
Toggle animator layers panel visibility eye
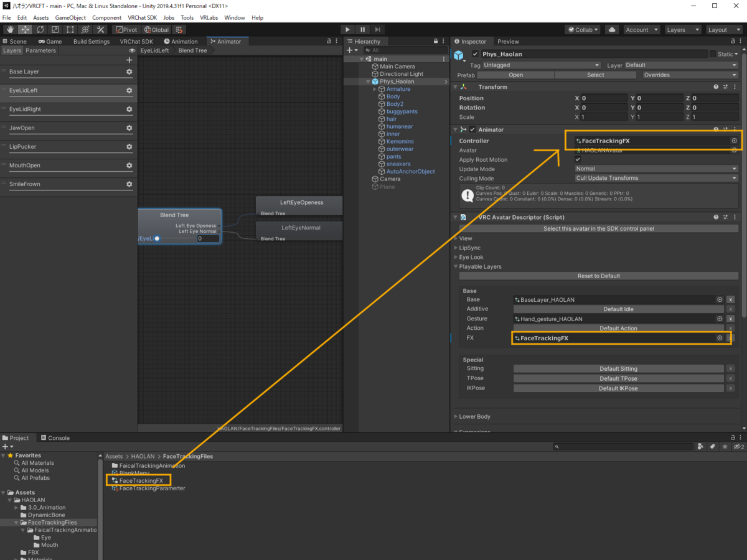[132, 50]
